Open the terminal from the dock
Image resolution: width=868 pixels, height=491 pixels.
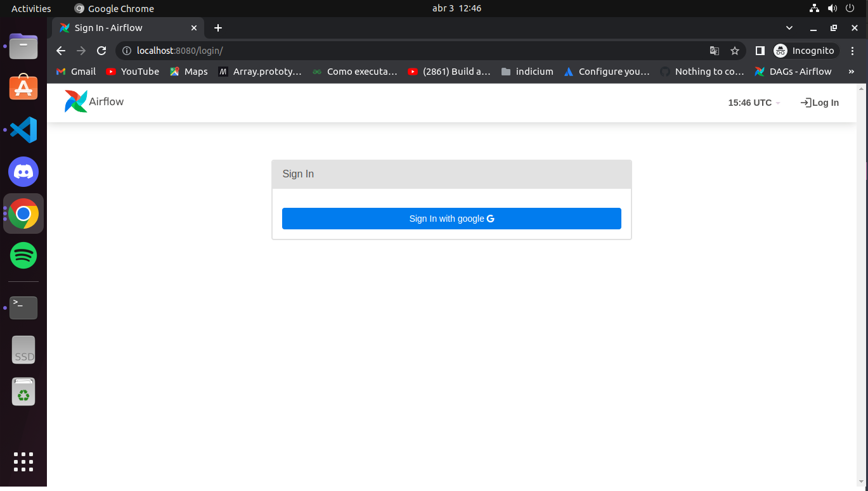coord(23,307)
